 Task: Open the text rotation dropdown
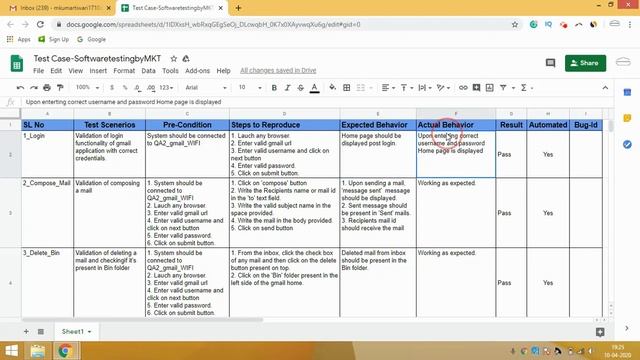coord(443,88)
